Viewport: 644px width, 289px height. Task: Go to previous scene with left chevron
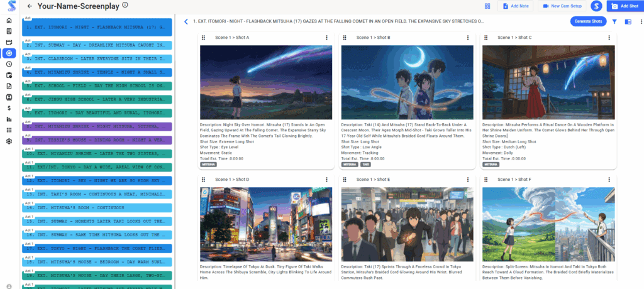coord(186,21)
